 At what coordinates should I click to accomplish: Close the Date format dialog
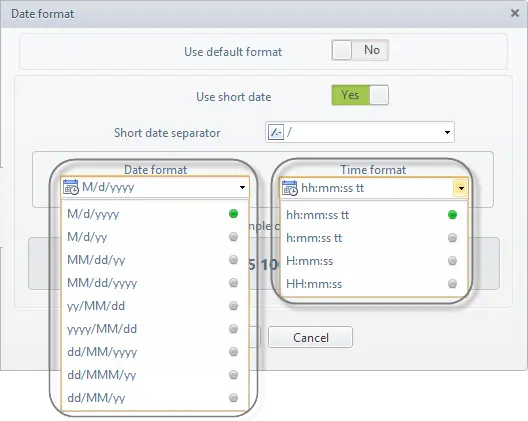click(x=515, y=13)
